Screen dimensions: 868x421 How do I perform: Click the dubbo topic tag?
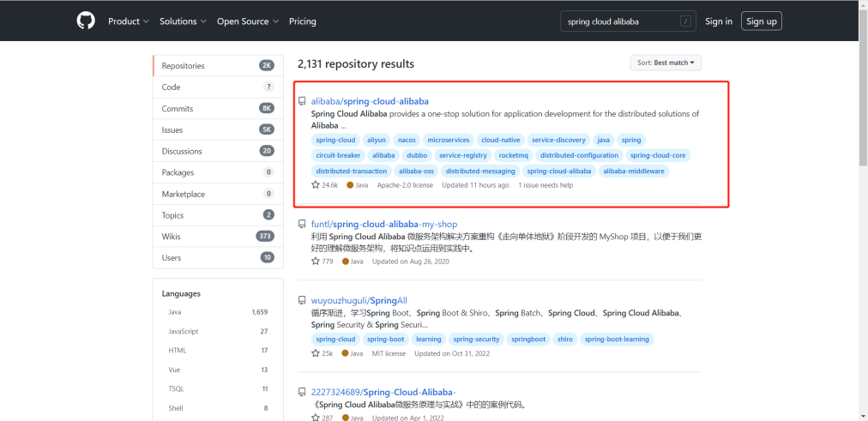click(417, 155)
